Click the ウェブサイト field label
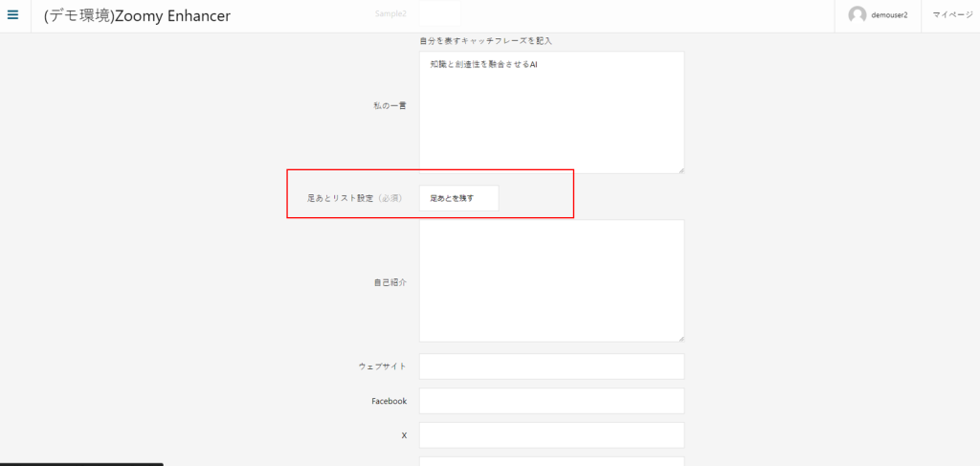The width and height of the screenshot is (980, 466). pos(383,366)
